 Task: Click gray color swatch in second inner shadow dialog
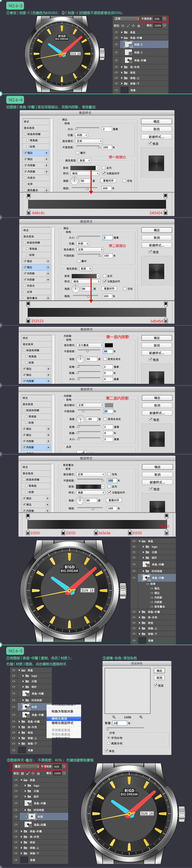pyautogui.click(x=109, y=405)
